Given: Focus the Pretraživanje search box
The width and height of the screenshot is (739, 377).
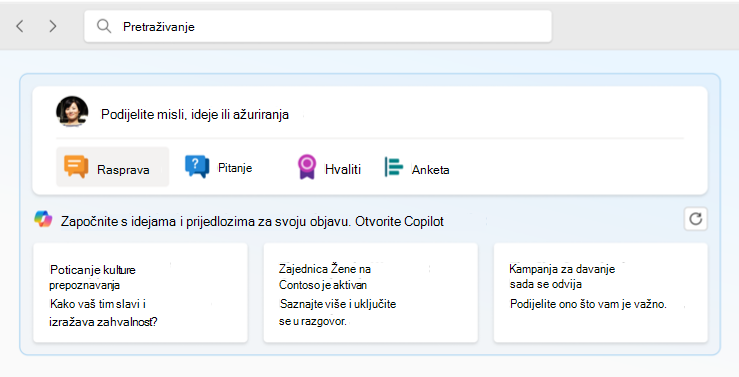Looking at the screenshot, I should pos(318,26).
